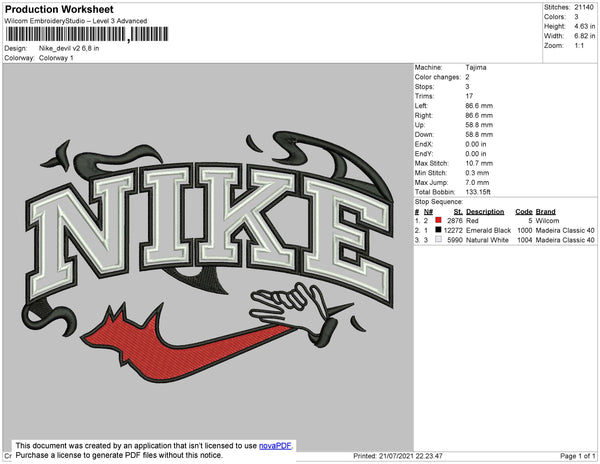Click the stitch count '12272' in Emerald Black row

click(453, 230)
